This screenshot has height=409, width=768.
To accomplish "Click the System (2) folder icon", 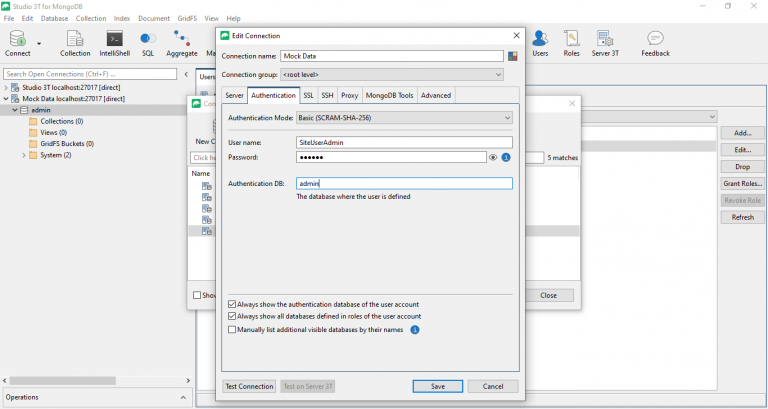I will [x=33, y=155].
